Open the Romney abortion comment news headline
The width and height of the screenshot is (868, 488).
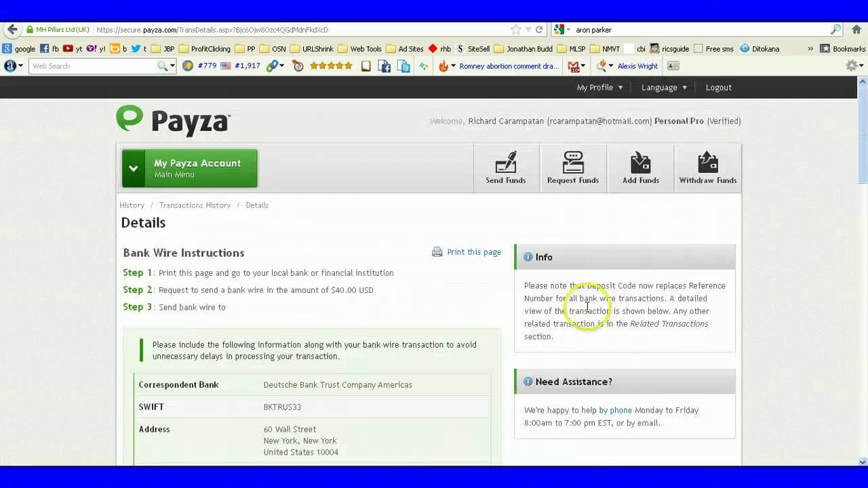(509, 66)
